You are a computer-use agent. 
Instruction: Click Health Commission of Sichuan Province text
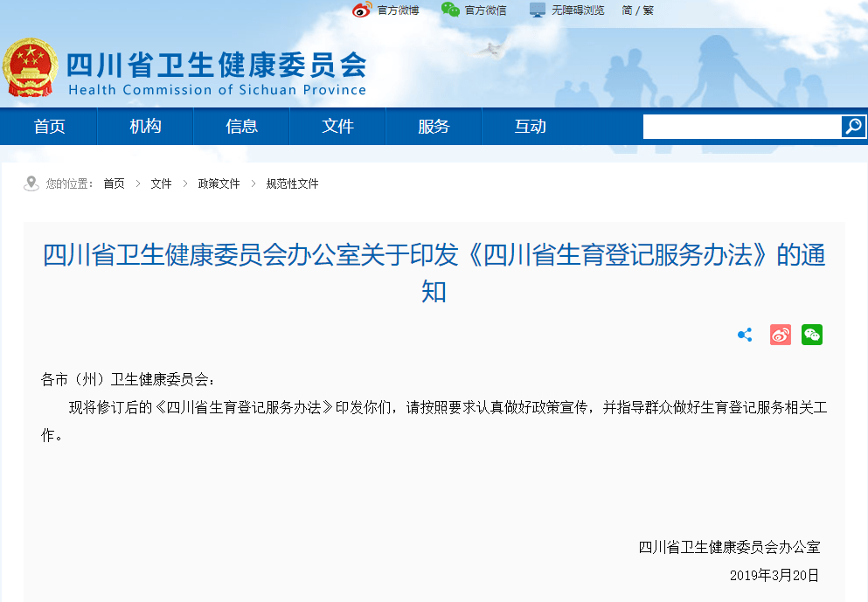pyautogui.click(x=217, y=90)
